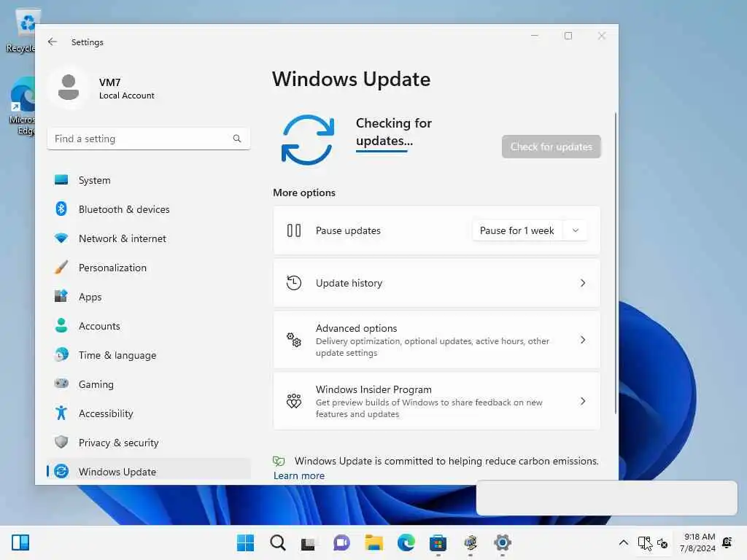Open the Pause for 1 week dropdown arrow
The image size is (747, 560).
[575, 230]
